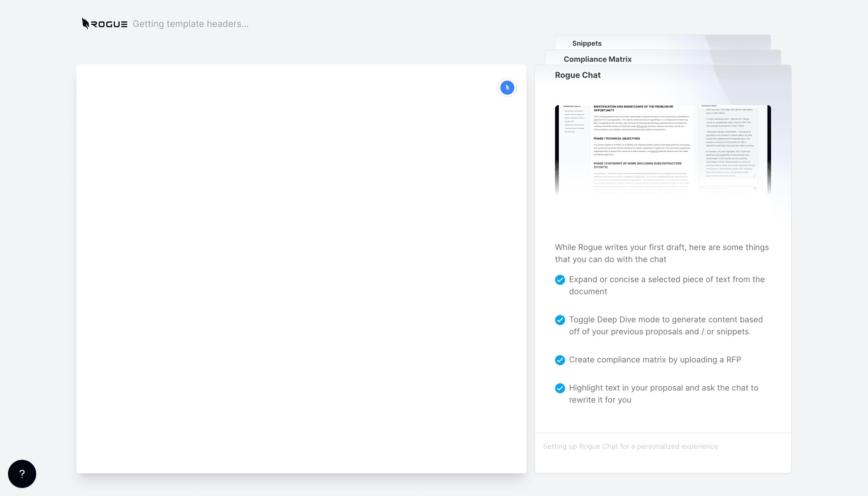Open the Compliance Matrix tab
The image size is (868, 496).
click(x=598, y=59)
